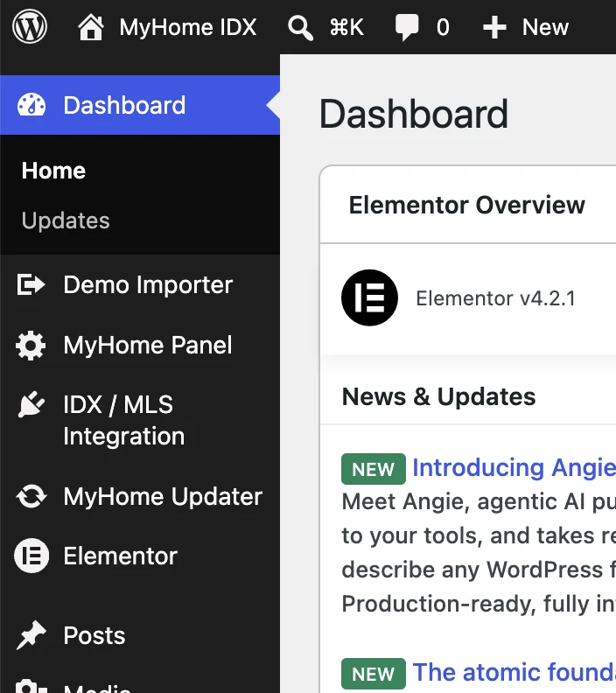616x693 pixels.
Task: Click the NEW badge beside Introducing Angie
Action: point(374,469)
